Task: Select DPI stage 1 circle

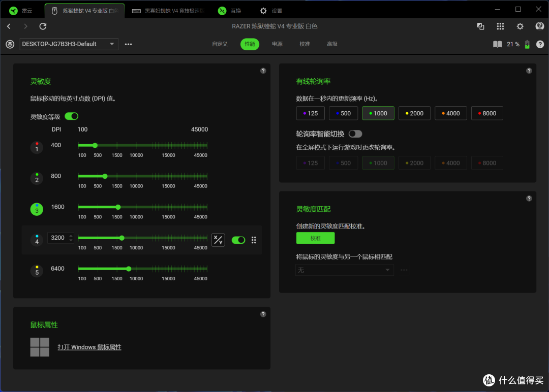Action: (x=37, y=148)
